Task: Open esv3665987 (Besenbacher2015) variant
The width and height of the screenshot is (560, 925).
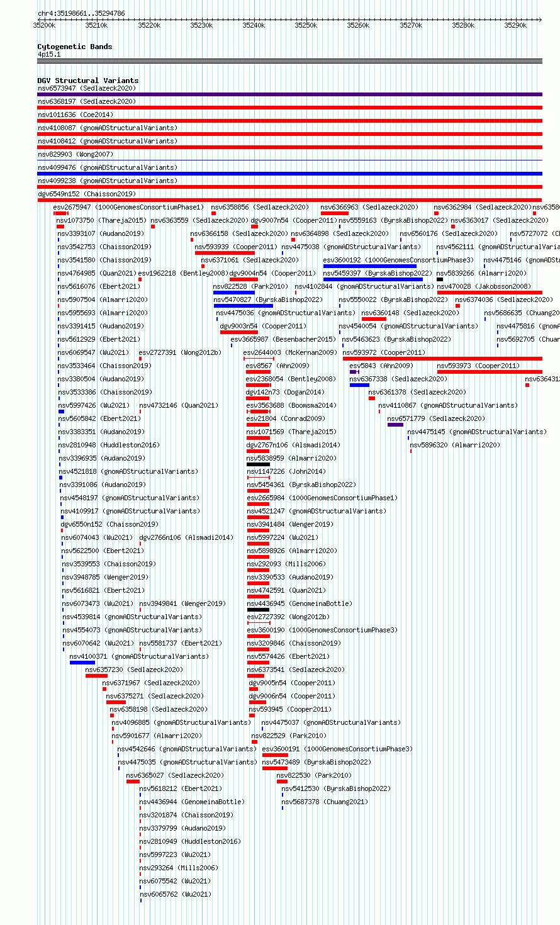Action: (x=283, y=339)
